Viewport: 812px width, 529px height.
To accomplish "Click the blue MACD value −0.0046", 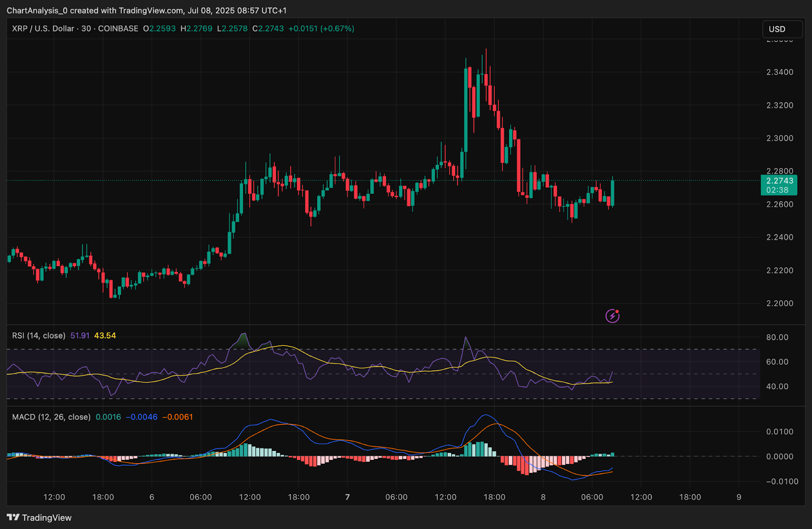I will (142, 417).
